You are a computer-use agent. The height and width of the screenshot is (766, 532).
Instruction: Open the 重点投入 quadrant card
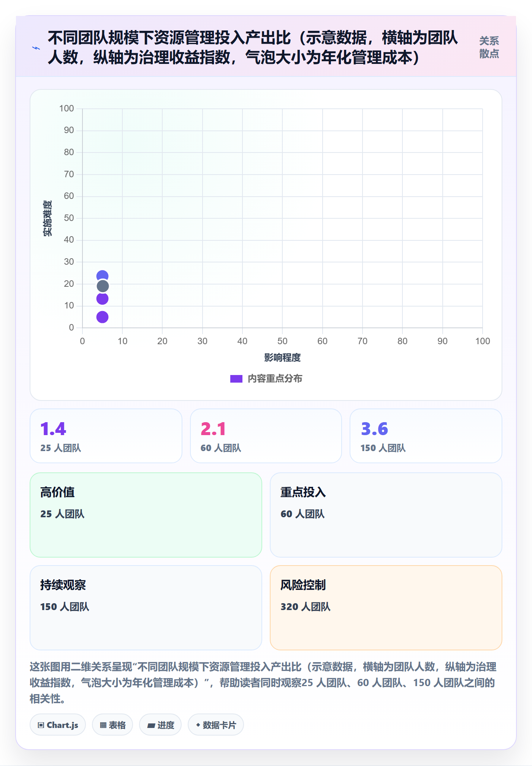click(x=386, y=515)
